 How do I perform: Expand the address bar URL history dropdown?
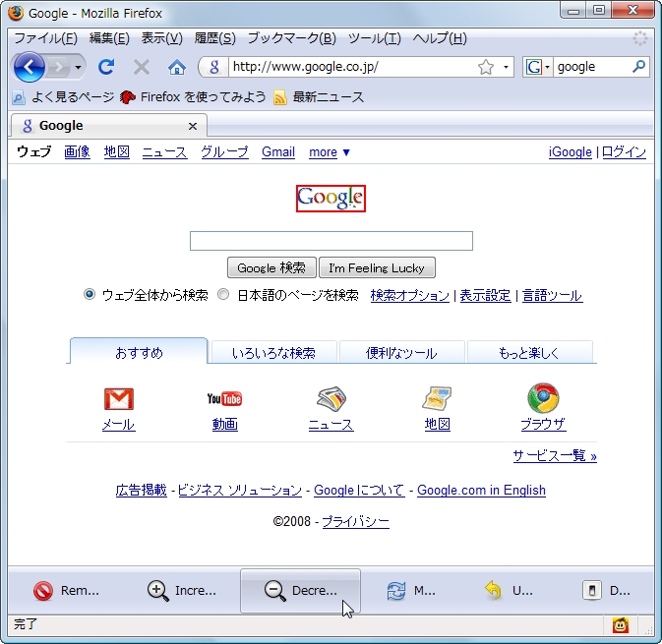pos(506,67)
